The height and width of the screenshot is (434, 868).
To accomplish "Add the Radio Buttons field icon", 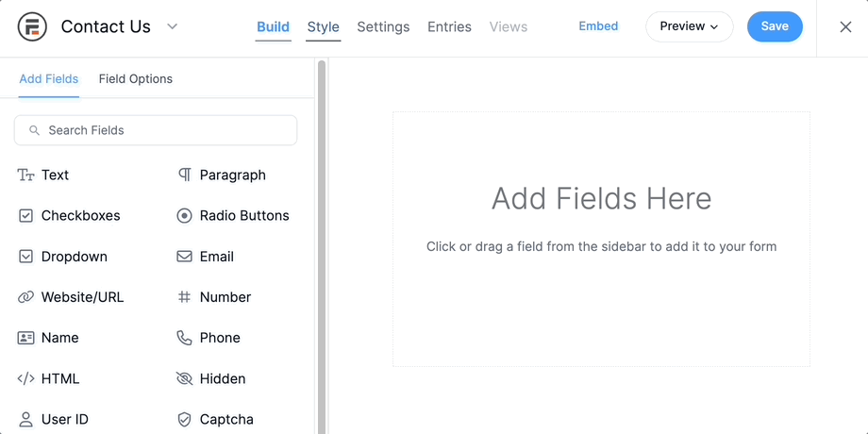I will 184,216.
